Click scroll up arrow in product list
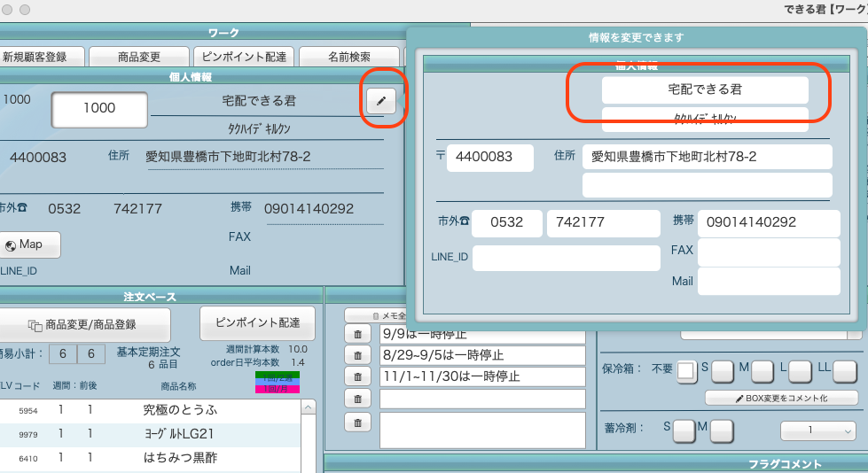 pos(309,408)
